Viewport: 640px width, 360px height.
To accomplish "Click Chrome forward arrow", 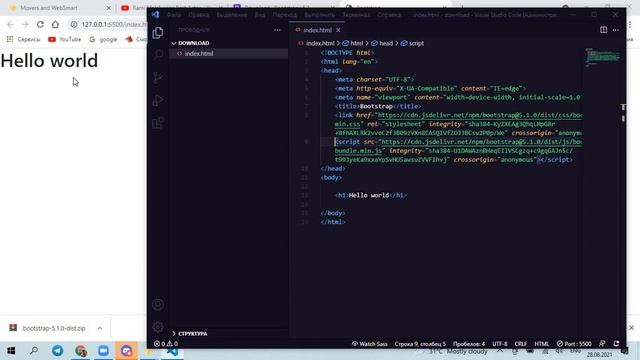I will coord(25,24).
